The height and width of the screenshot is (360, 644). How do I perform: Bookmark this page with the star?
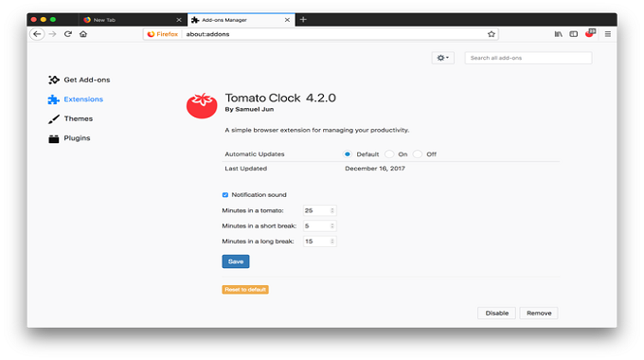click(492, 34)
